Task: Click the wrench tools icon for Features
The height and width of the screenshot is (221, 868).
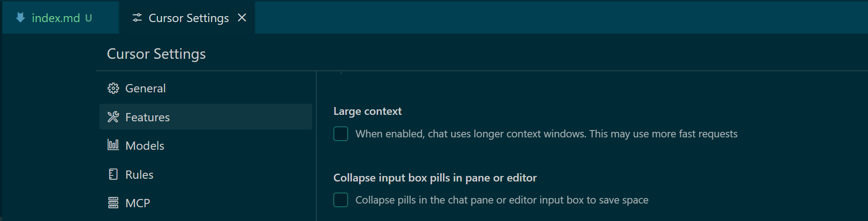Action: point(113,117)
